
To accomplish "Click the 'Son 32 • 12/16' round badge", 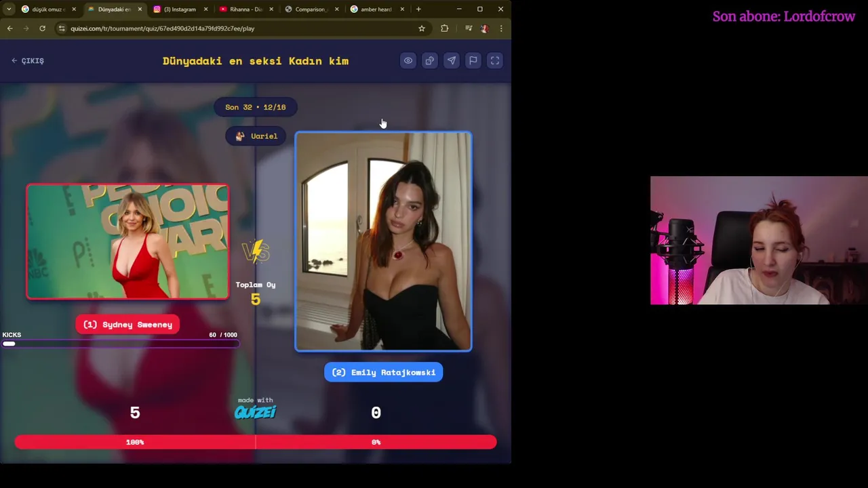I will pyautogui.click(x=256, y=107).
